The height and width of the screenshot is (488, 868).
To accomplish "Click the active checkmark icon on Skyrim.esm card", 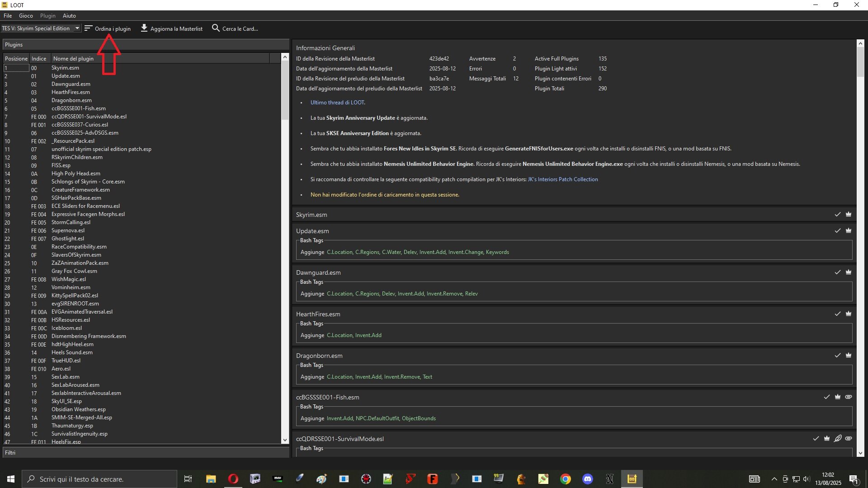I will click(x=838, y=215).
